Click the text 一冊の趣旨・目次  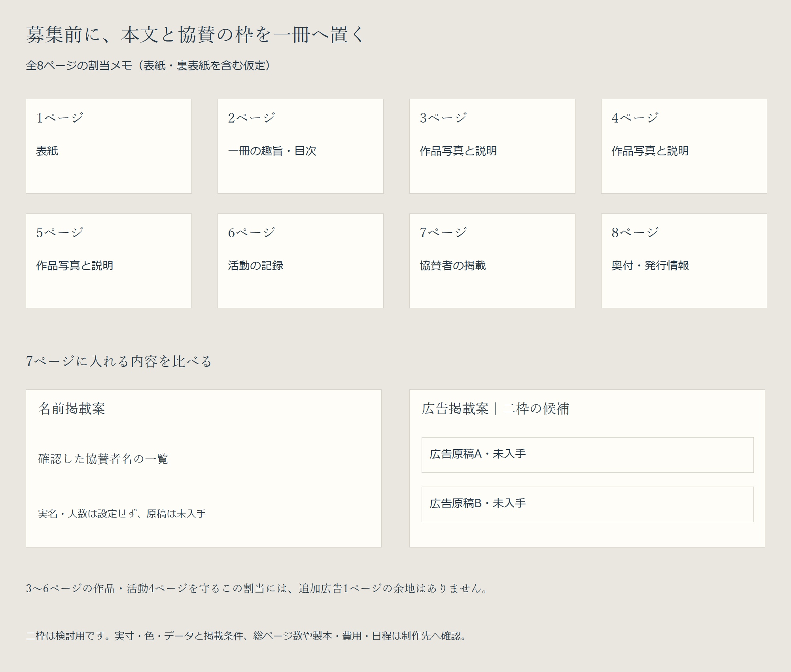(272, 151)
